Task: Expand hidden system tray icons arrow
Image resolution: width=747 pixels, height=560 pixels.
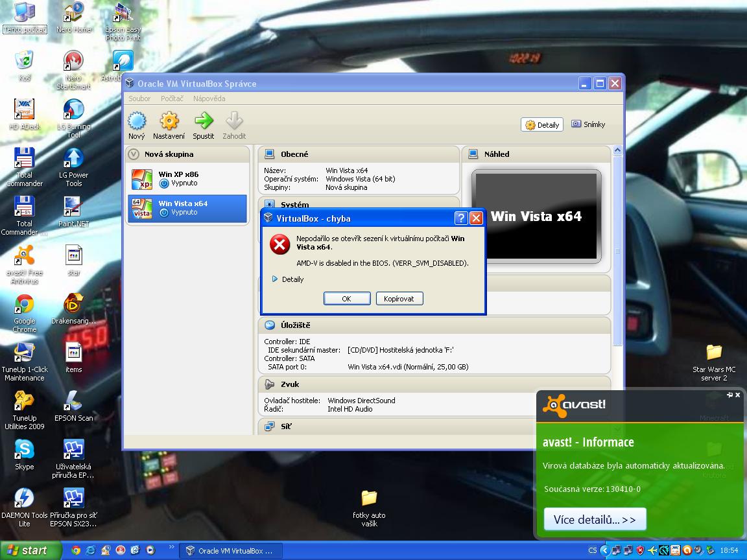Action: tap(605, 550)
